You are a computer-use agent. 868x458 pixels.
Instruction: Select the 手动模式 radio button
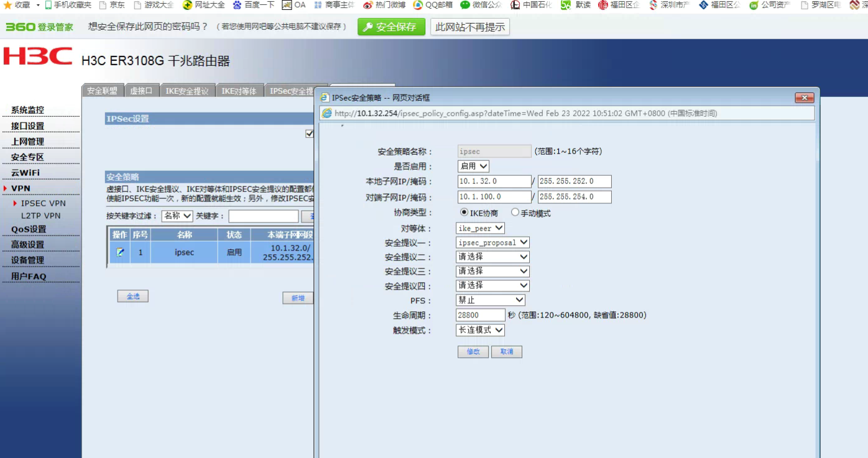pyautogui.click(x=515, y=213)
